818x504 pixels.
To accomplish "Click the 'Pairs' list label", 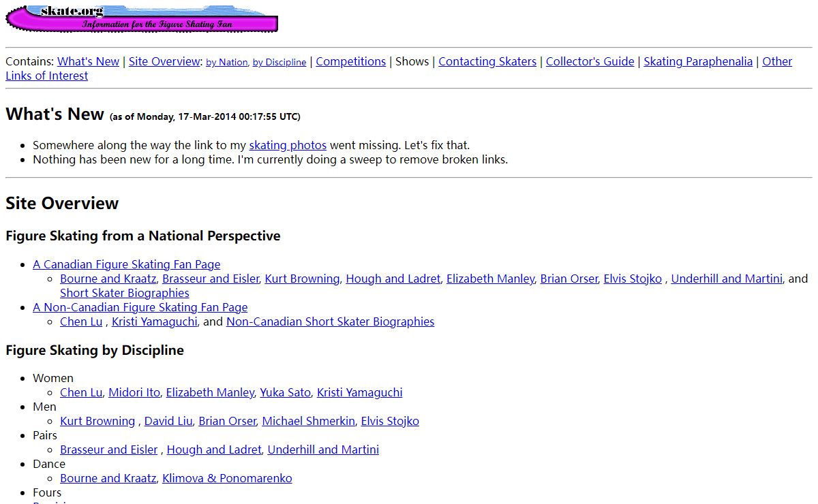I will click(45, 435).
